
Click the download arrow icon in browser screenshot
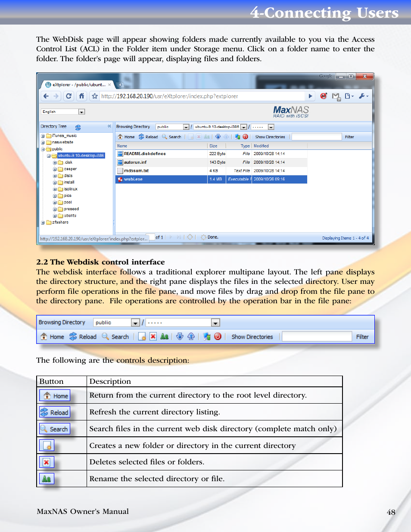click(218, 137)
